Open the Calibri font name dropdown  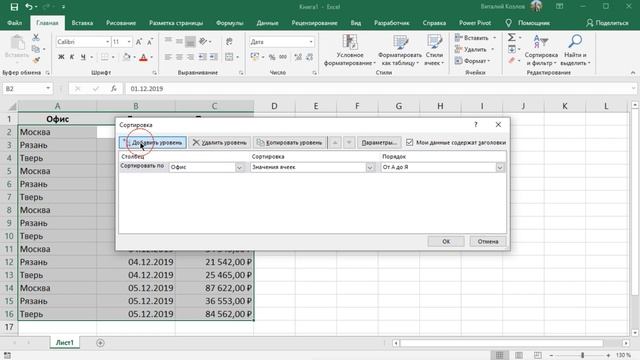coord(107,42)
